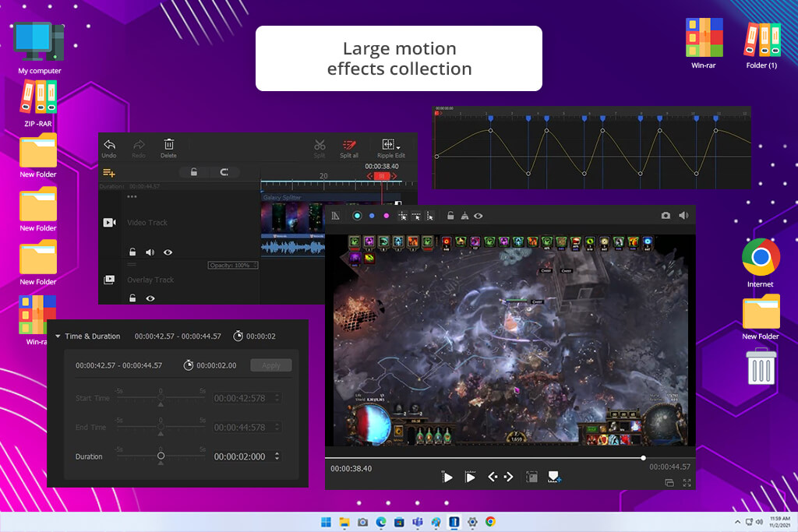This screenshot has height=532, width=798.
Task: Expand the system tray hidden icons chevron
Action: coord(737,522)
